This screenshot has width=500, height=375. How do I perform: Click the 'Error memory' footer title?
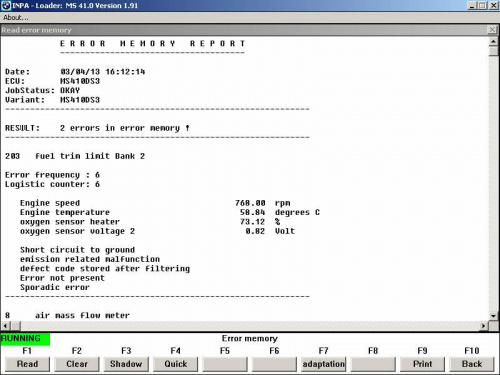(x=250, y=339)
